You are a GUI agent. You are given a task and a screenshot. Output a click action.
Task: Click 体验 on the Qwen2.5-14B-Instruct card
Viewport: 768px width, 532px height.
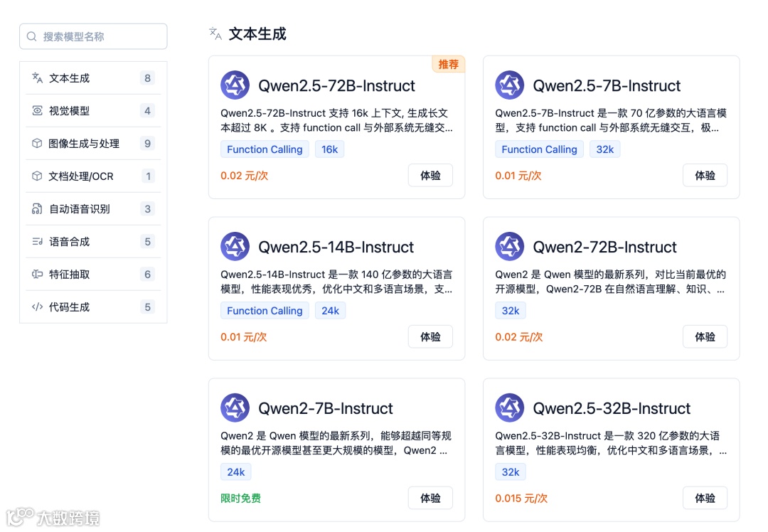(x=430, y=336)
